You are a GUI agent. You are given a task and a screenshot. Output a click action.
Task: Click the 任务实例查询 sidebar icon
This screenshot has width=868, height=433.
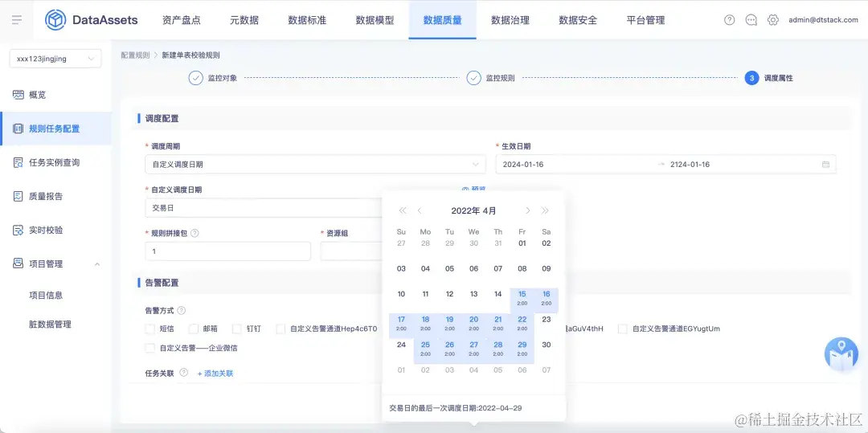pos(18,162)
